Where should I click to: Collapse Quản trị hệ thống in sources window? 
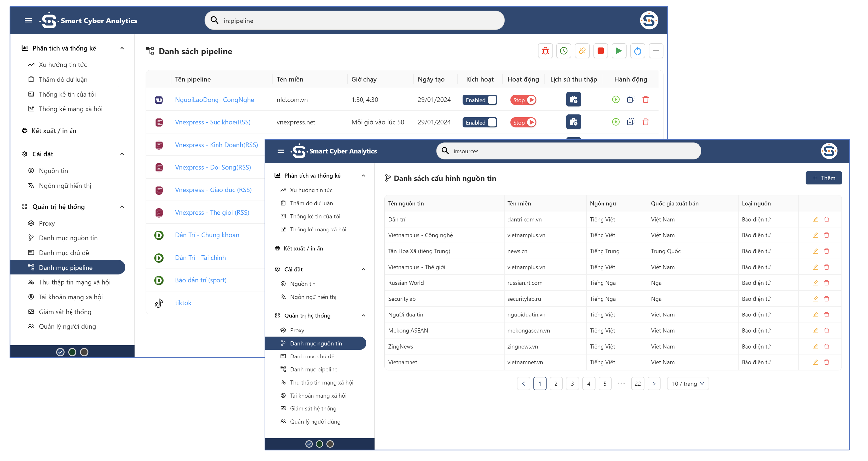click(x=363, y=316)
